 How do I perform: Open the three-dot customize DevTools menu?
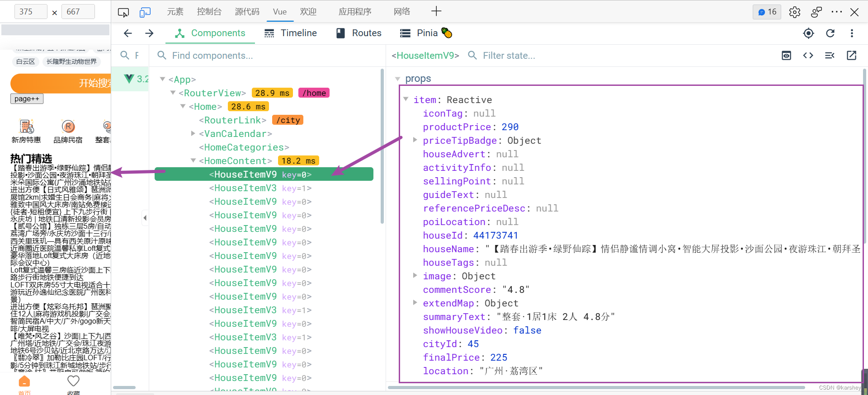click(837, 12)
